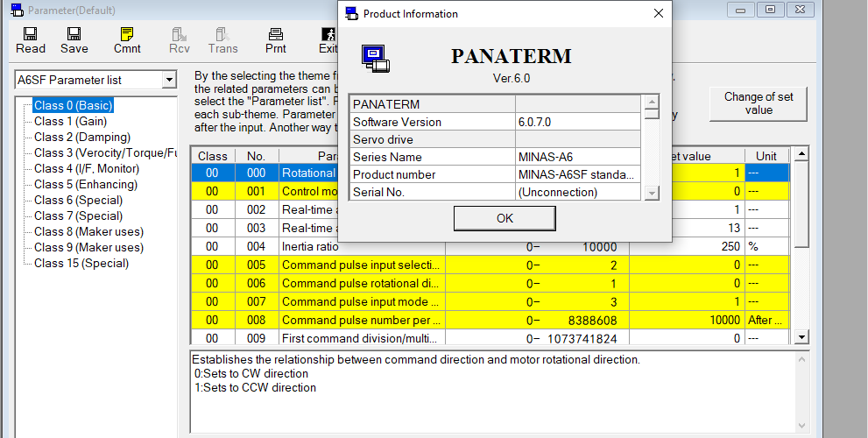Click set value 250 for Inertia ratio

click(687, 246)
